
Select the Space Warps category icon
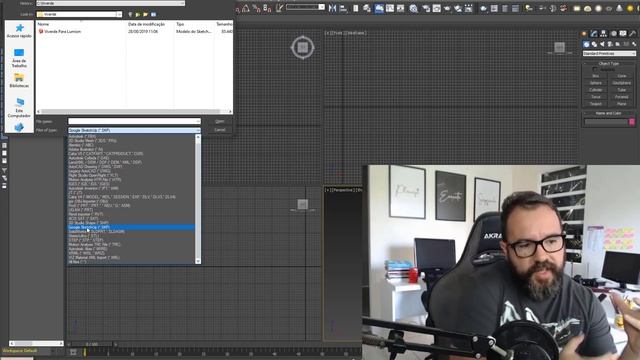[x=626, y=44]
